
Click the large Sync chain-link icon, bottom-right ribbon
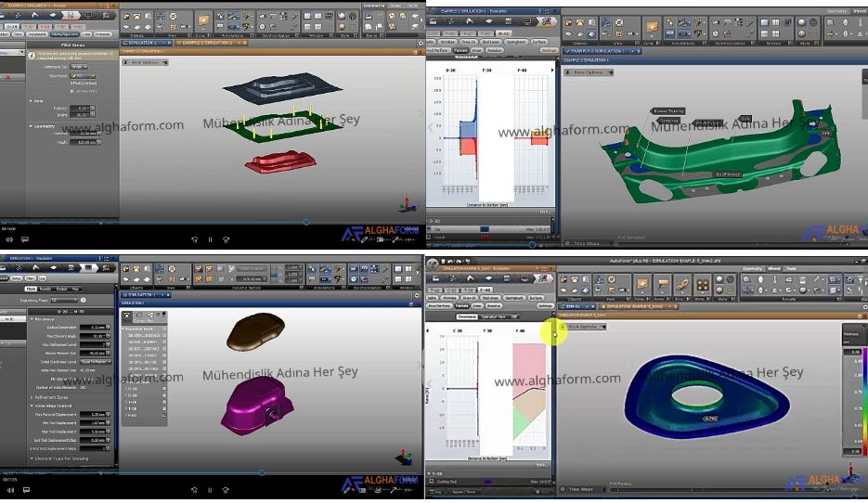[682, 285]
